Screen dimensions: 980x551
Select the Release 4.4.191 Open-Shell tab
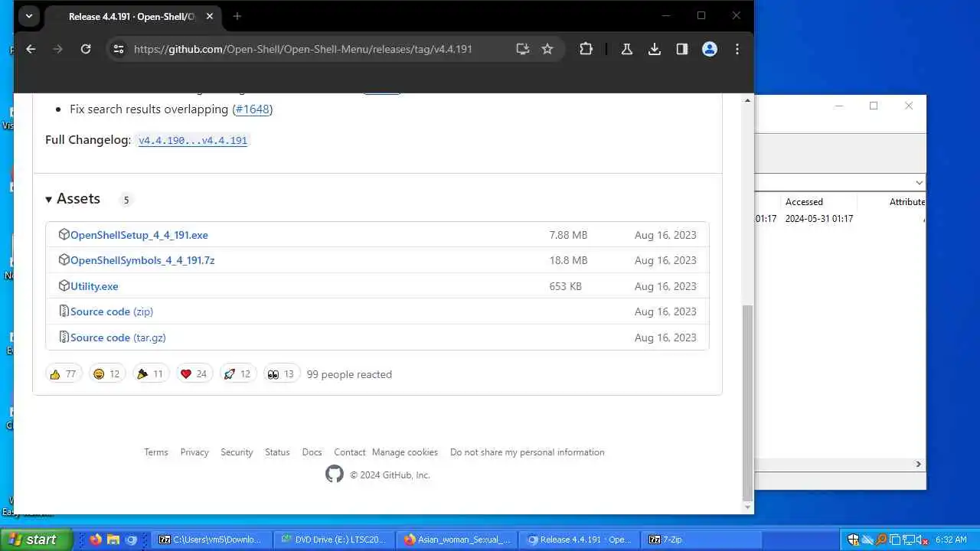(x=132, y=16)
